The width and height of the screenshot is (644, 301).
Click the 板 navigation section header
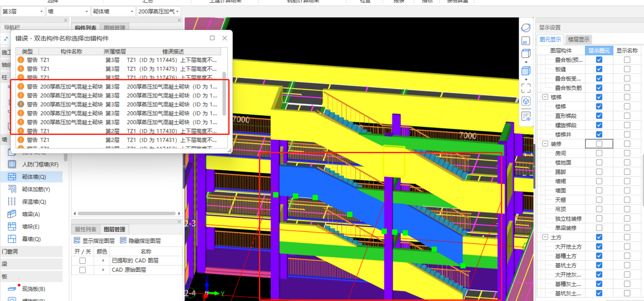[x=32, y=276]
